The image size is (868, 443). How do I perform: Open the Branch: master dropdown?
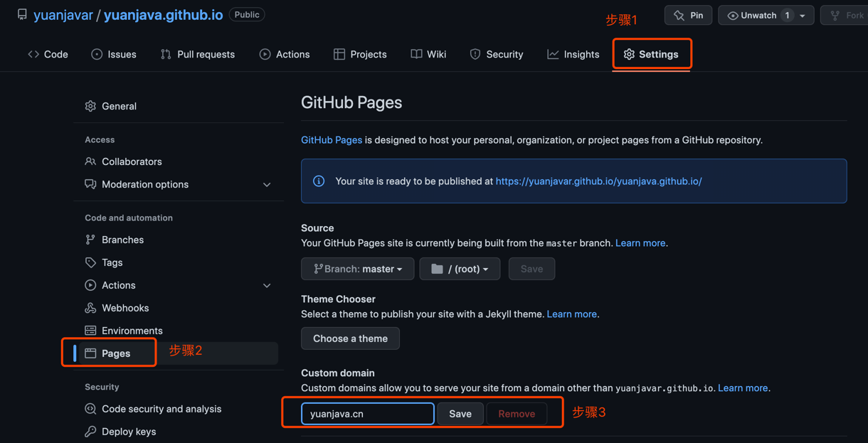tap(358, 269)
